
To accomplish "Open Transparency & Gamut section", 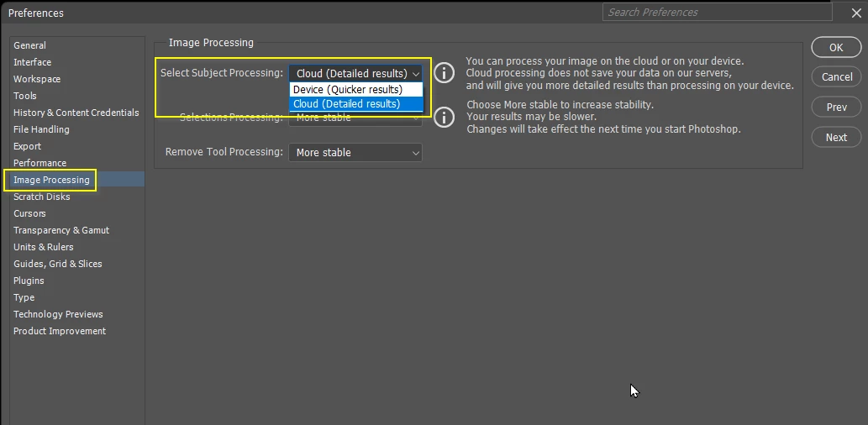I will [x=61, y=230].
